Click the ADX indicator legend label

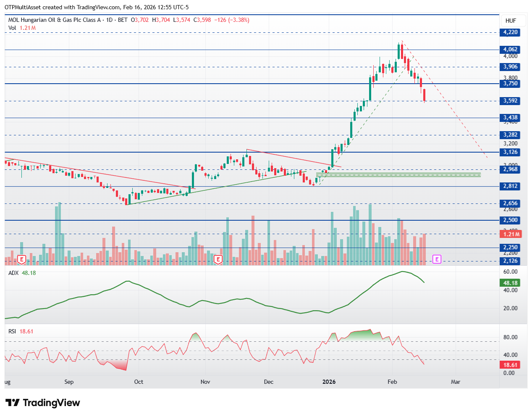[13, 273]
